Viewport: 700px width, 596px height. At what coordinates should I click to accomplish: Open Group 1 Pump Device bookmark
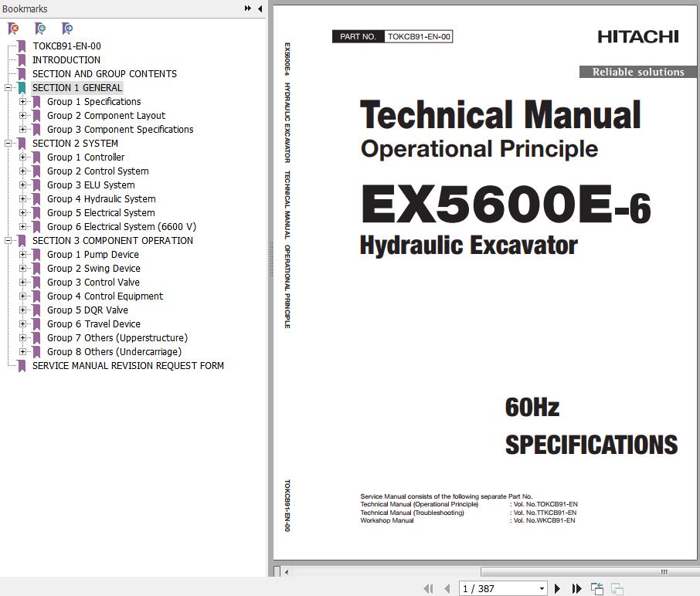click(93, 254)
